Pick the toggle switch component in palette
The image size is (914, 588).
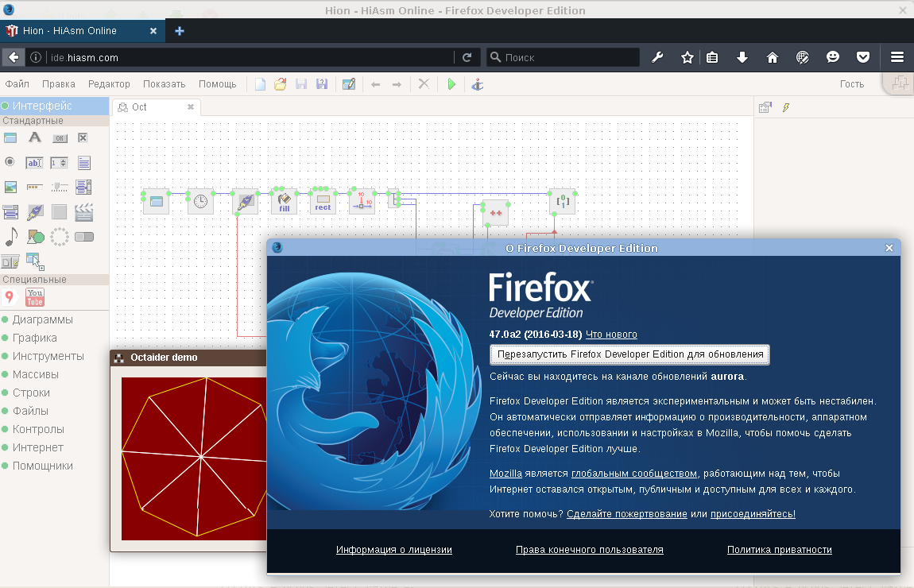(x=84, y=237)
